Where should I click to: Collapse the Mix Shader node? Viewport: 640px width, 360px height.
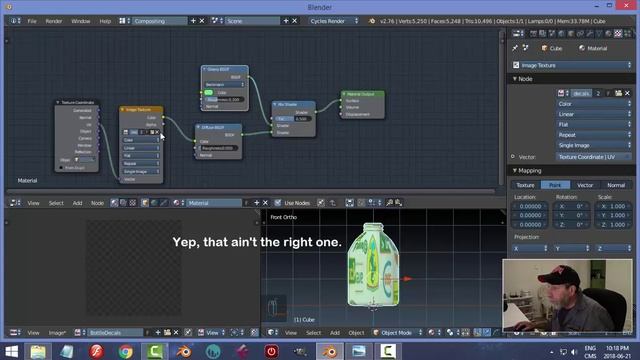point(275,104)
